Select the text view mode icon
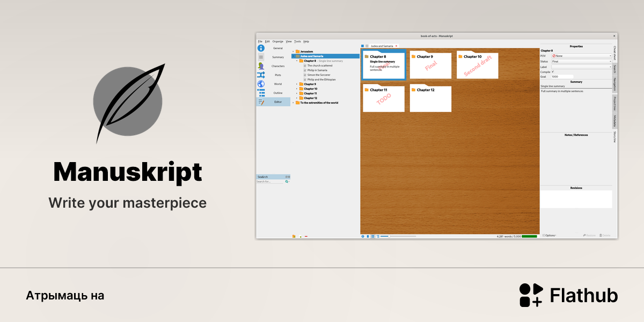 [x=368, y=236]
